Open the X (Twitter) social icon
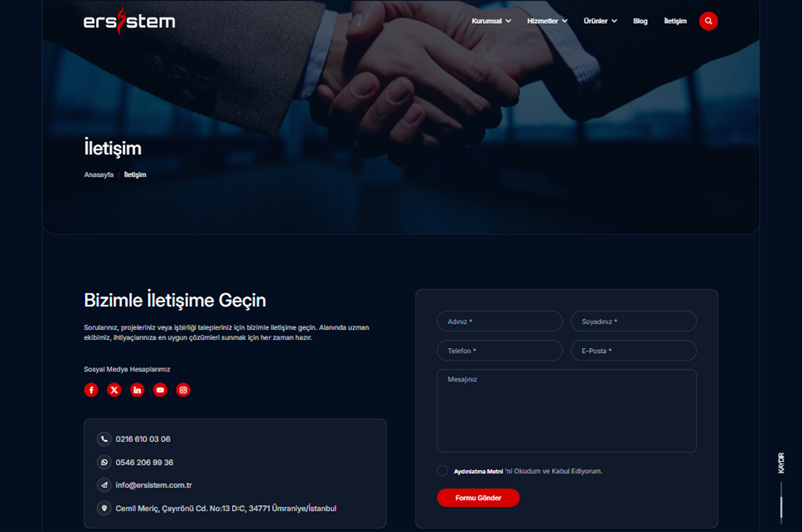The image size is (802, 532). pyautogui.click(x=114, y=390)
